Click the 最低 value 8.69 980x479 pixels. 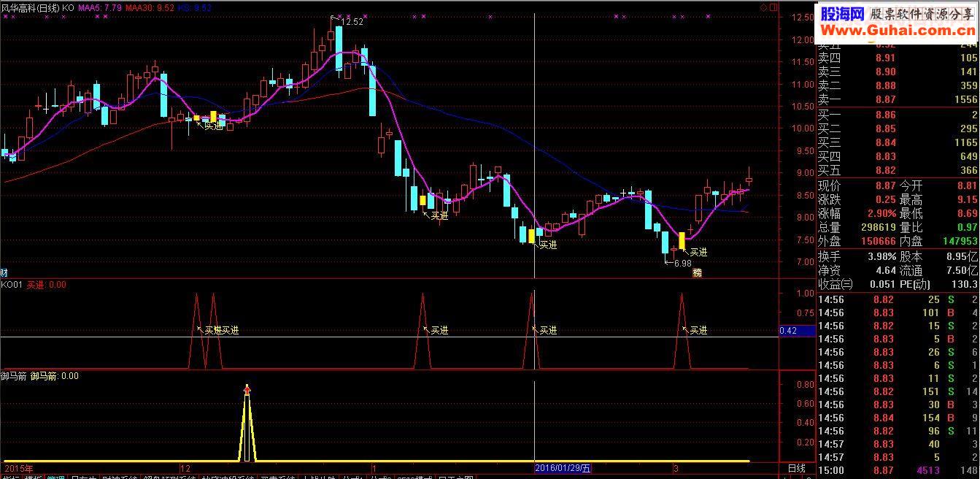click(967, 213)
